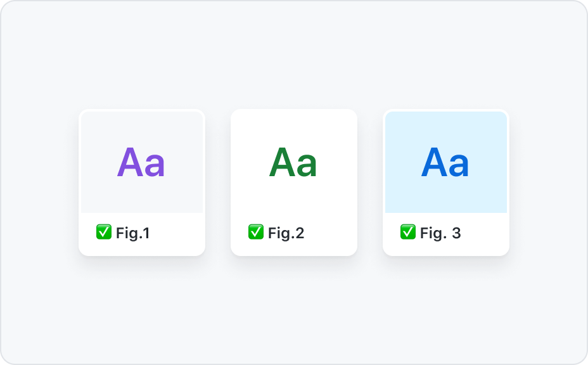Click the capital purple letter A
This screenshot has height=365, width=588.
pos(130,162)
